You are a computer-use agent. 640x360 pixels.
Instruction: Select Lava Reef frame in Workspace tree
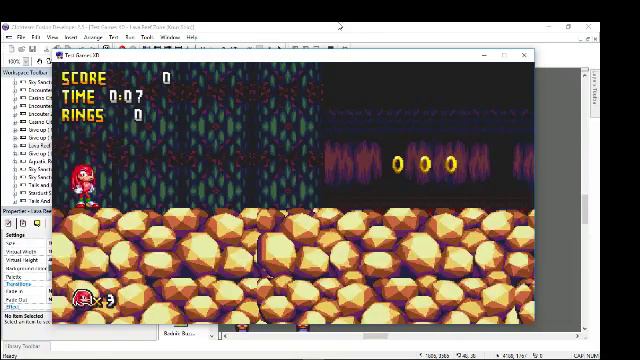pos(39,146)
